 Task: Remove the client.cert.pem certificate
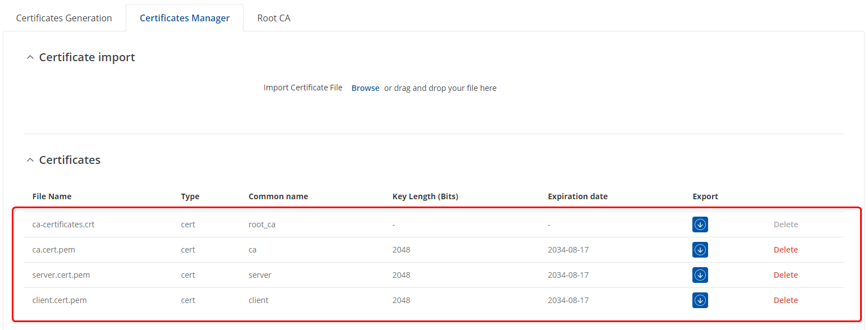pyautogui.click(x=785, y=300)
